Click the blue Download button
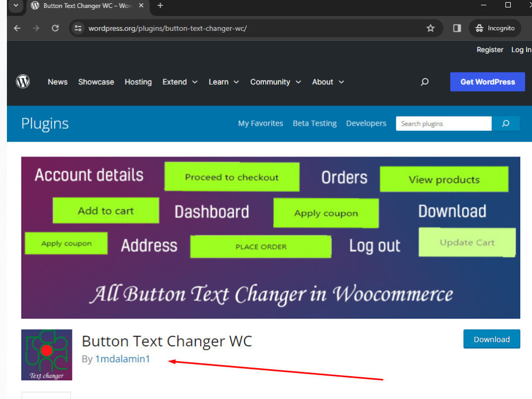Viewport: 532px width, 399px height. click(x=492, y=339)
